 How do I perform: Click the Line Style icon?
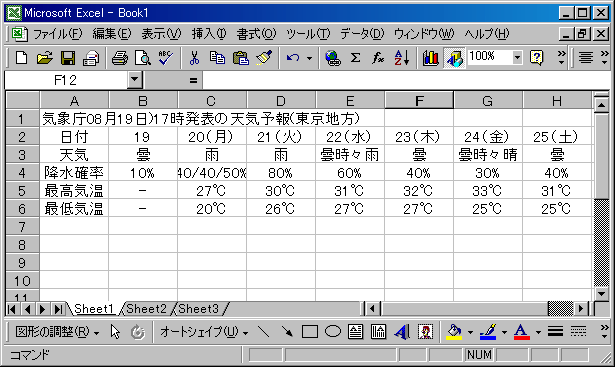[555, 332]
